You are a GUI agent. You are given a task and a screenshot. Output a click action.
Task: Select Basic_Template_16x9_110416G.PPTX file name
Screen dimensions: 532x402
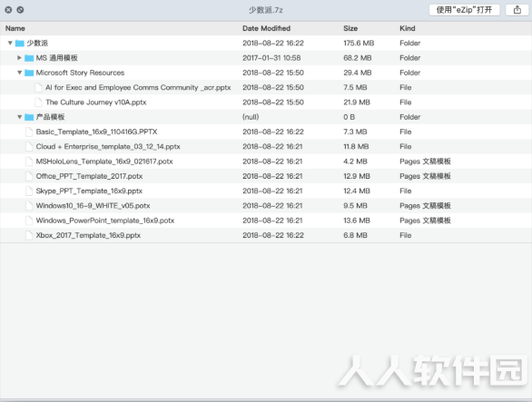tap(96, 132)
